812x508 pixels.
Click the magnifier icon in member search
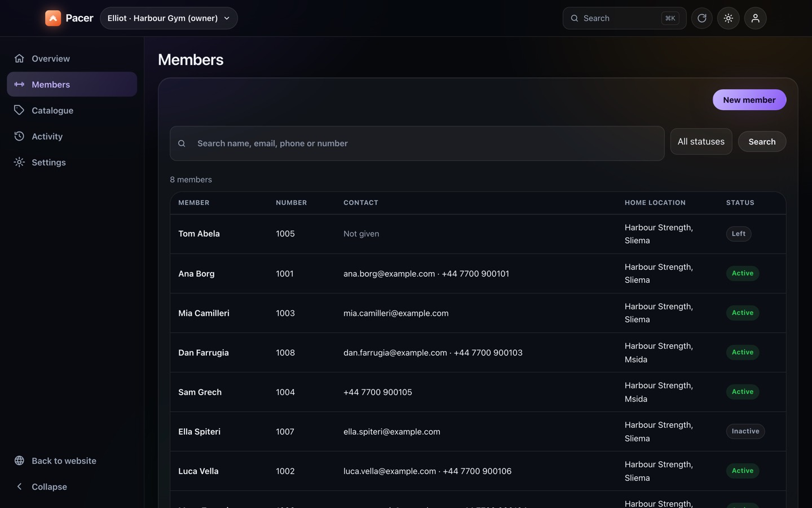click(182, 143)
